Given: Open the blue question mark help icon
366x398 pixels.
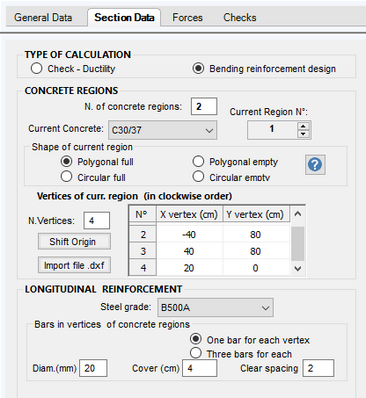Looking at the screenshot, I should (315, 165).
